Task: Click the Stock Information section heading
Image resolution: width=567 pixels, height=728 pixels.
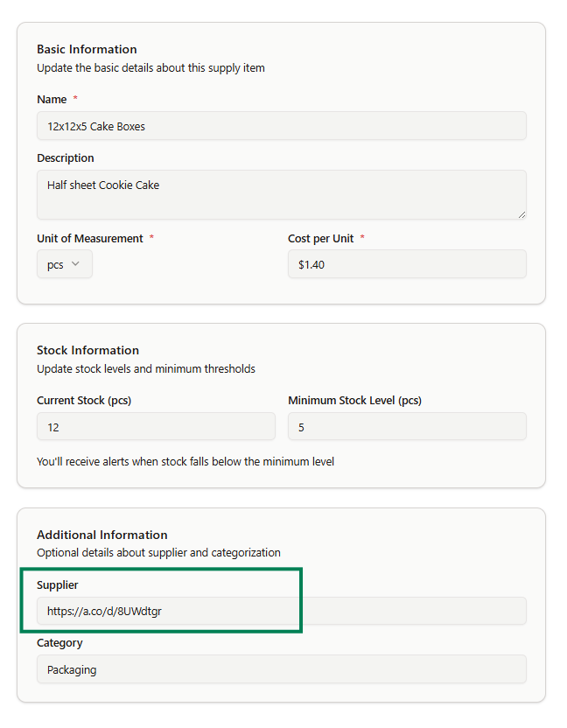Action: pos(87,350)
